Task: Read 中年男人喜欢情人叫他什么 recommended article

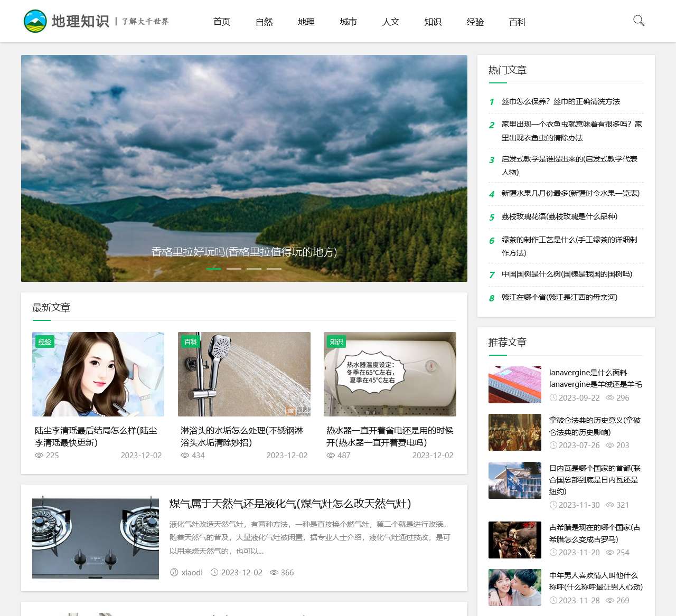Action: 596,581
